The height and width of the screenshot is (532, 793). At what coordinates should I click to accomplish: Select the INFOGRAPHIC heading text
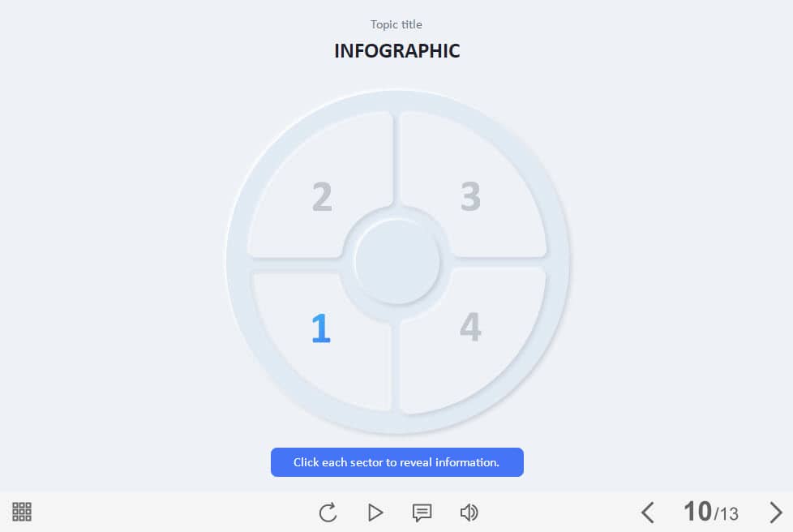pos(396,51)
